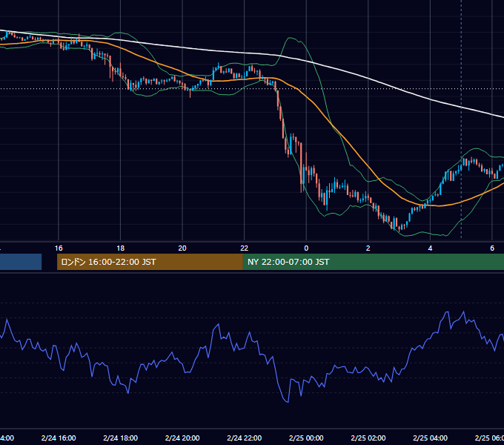Viewport: 504px width, 445px height.
Task: Click the "2/24 22:00" date label
Action: (x=245, y=438)
